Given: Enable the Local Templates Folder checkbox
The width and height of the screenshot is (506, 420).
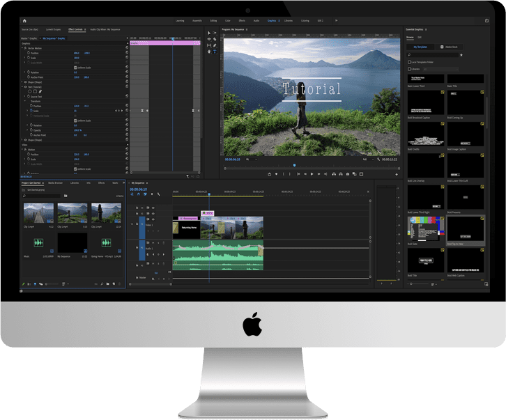Looking at the screenshot, I should [409, 62].
